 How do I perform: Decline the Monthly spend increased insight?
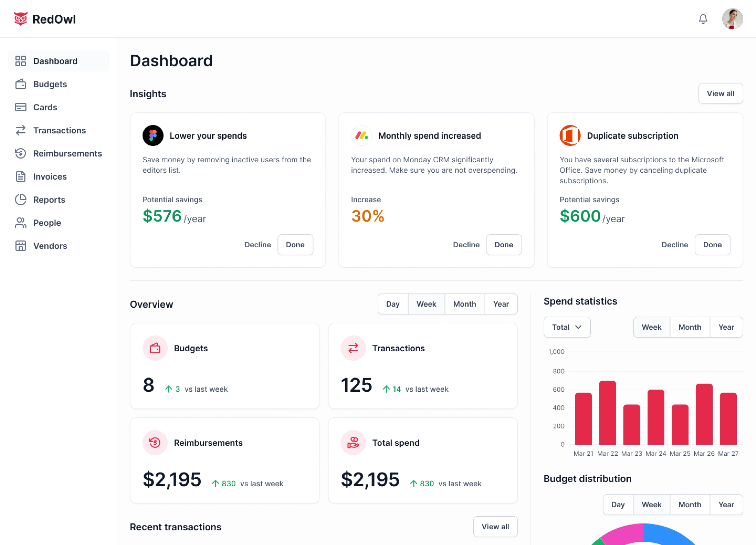tap(466, 245)
